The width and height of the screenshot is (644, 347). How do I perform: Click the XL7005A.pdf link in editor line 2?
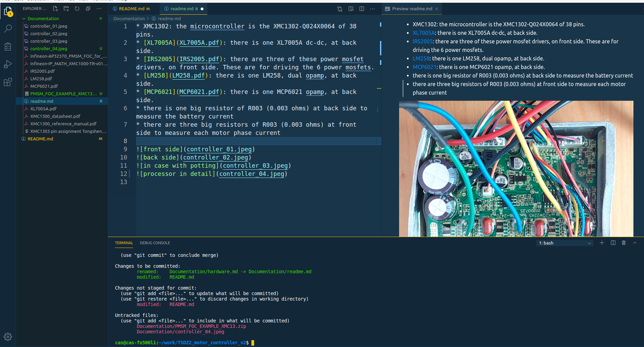199,43
